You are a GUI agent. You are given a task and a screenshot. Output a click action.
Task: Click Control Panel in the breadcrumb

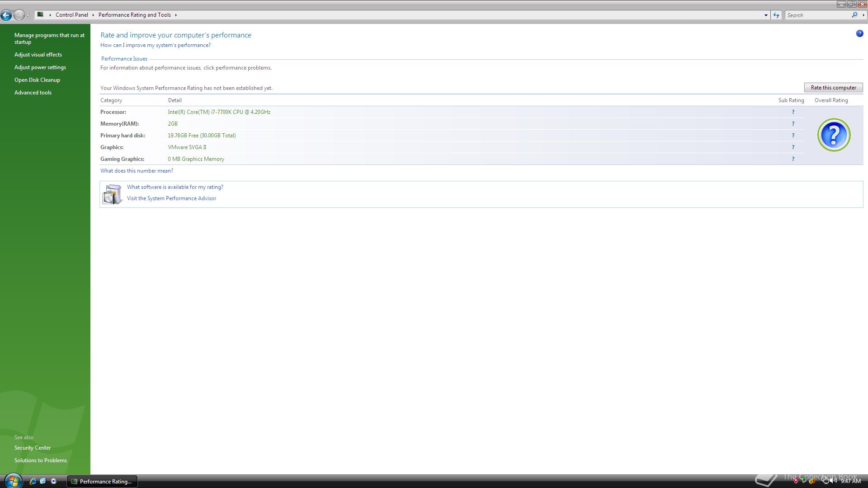pyautogui.click(x=71, y=15)
